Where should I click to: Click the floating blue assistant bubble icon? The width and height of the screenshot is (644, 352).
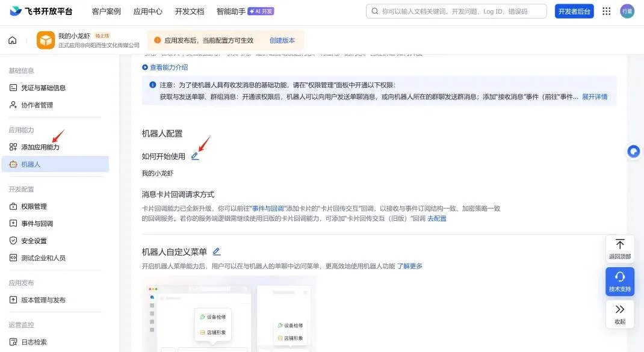coord(634,152)
